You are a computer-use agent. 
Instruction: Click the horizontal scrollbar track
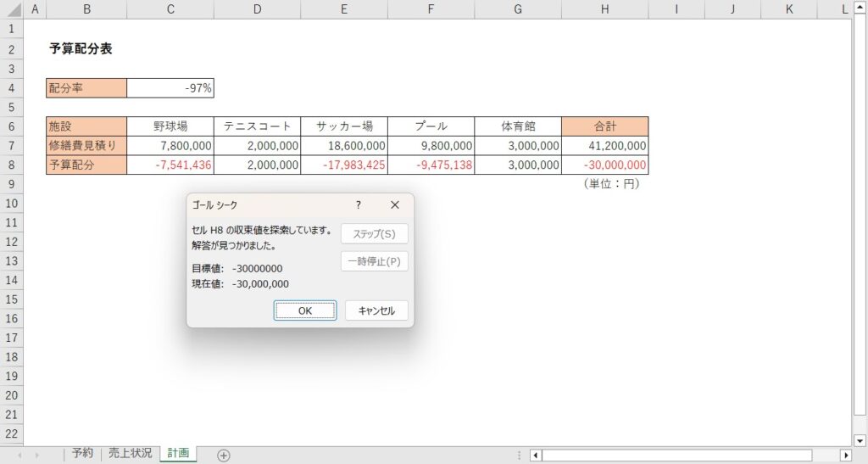pyautogui.click(x=678, y=456)
